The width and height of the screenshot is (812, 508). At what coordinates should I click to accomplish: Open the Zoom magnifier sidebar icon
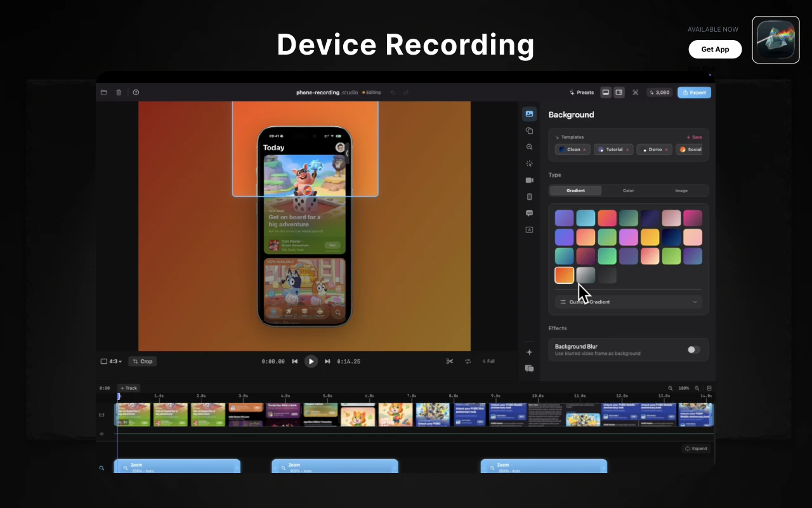[x=529, y=147]
